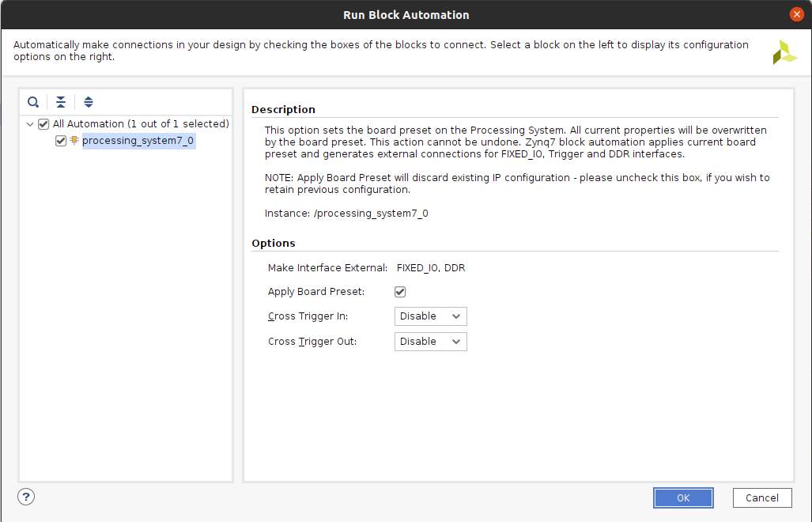812x522 pixels.
Task: Open the Cross Trigger Out dropdown
Action: [430, 342]
